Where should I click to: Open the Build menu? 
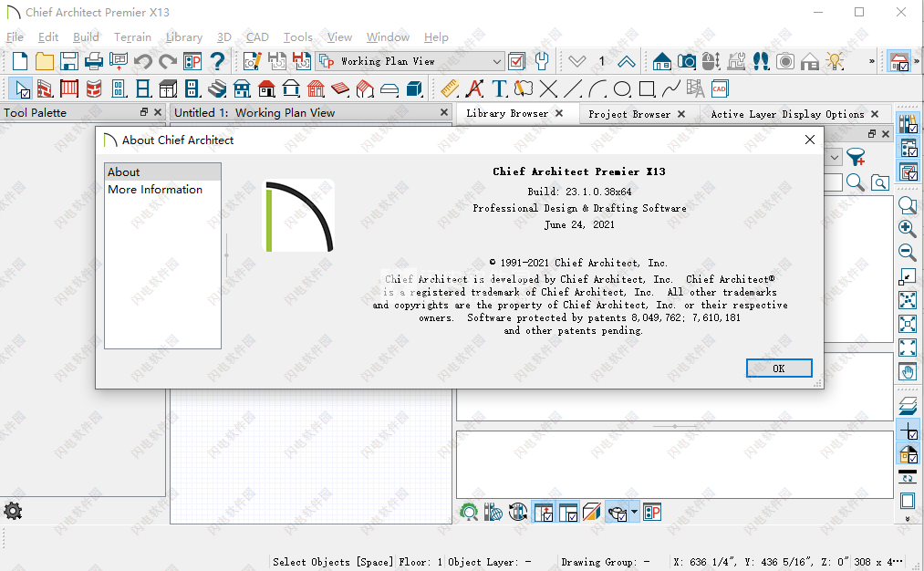[86, 37]
